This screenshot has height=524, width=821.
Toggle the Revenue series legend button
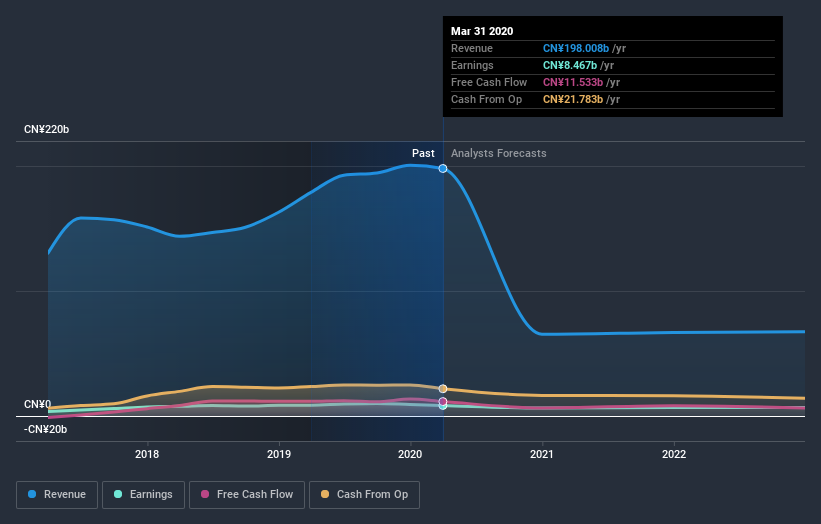57,495
